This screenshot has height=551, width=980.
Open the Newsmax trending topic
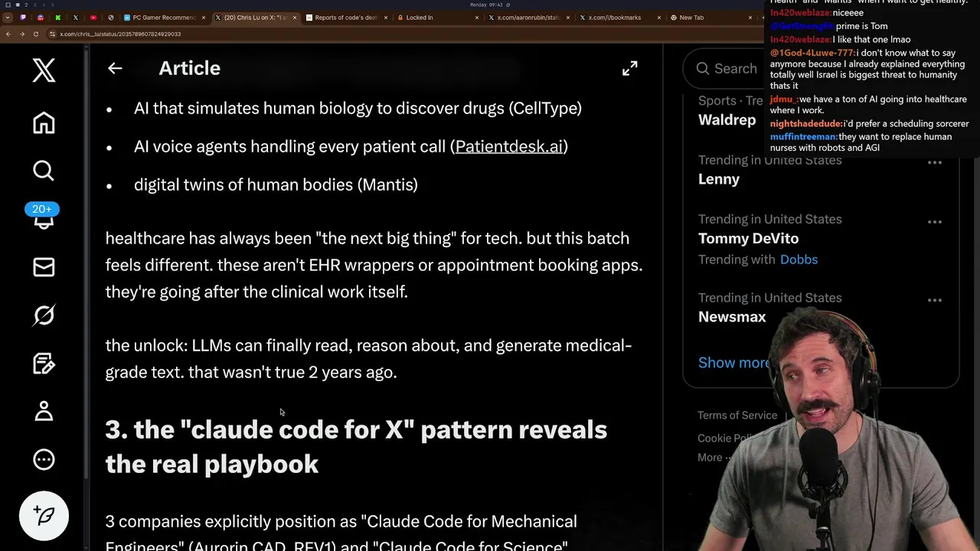pos(732,317)
